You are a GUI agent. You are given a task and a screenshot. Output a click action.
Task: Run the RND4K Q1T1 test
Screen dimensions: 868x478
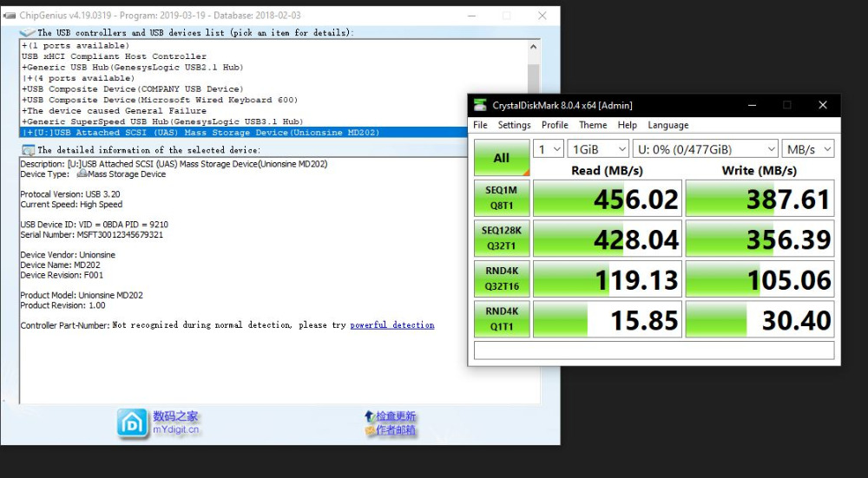pyautogui.click(x=501, y=319)
